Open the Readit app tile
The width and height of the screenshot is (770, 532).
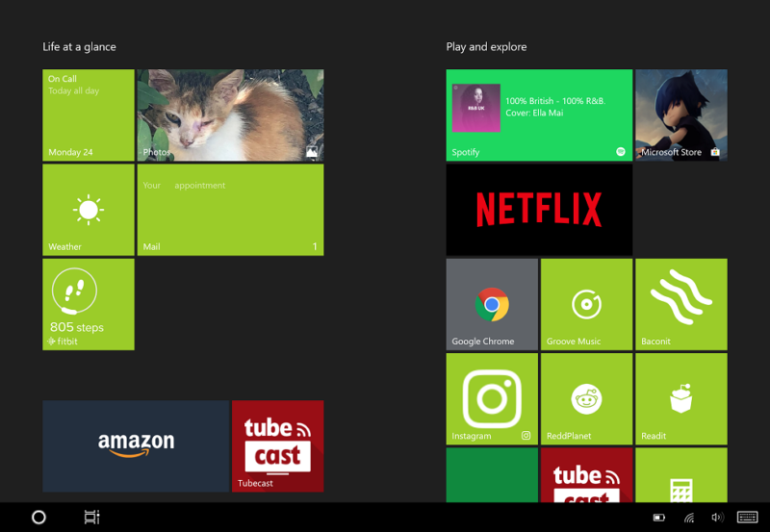(680, 398)
